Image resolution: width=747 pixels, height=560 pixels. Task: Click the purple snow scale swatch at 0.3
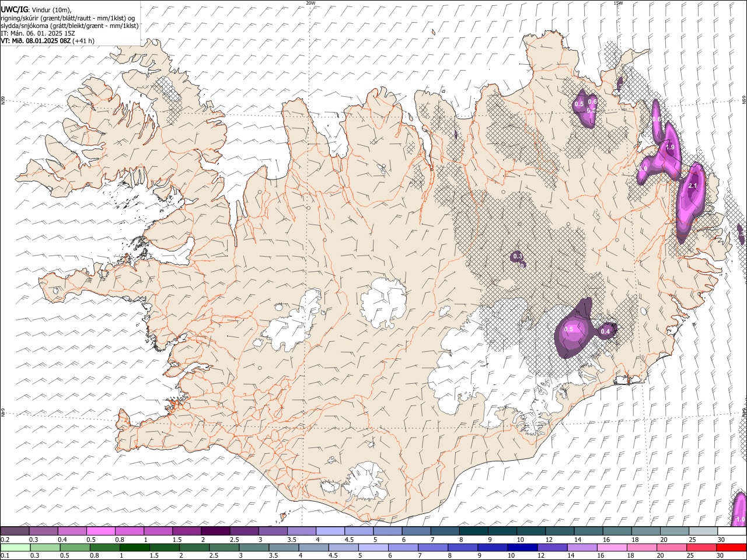click(43, 531)
